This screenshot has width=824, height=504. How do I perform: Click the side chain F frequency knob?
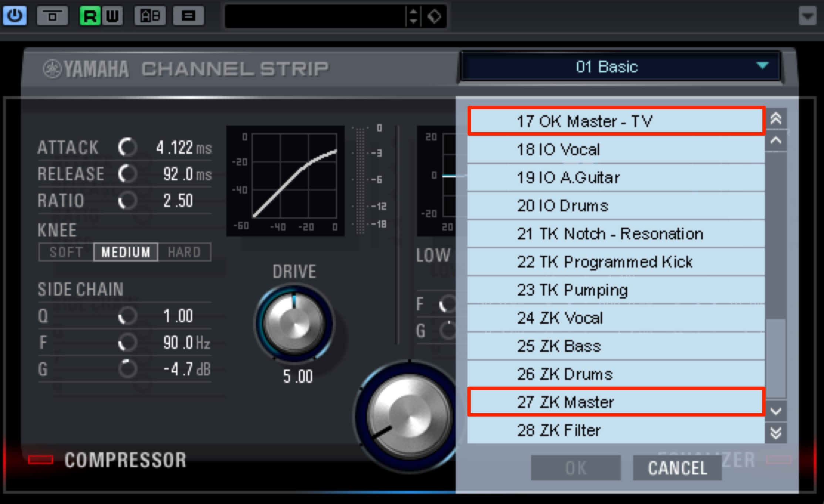tap(128, 343)
